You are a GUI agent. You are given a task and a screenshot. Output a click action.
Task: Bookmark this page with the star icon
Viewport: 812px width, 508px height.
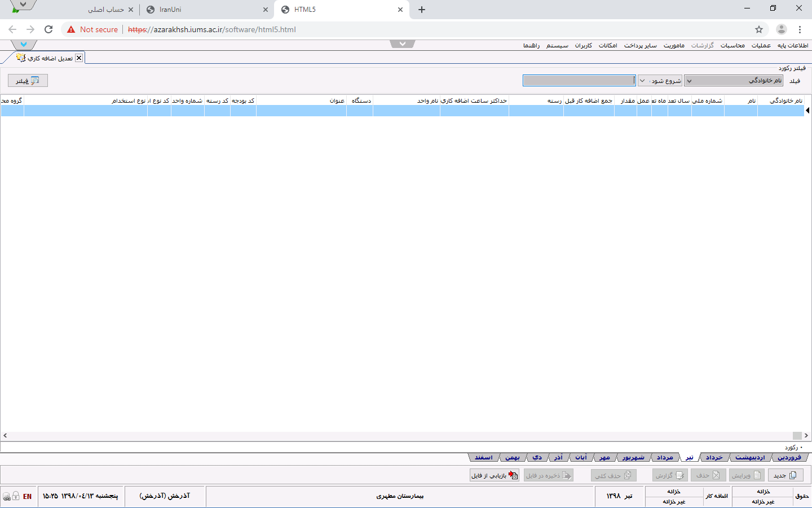point(759,29)
